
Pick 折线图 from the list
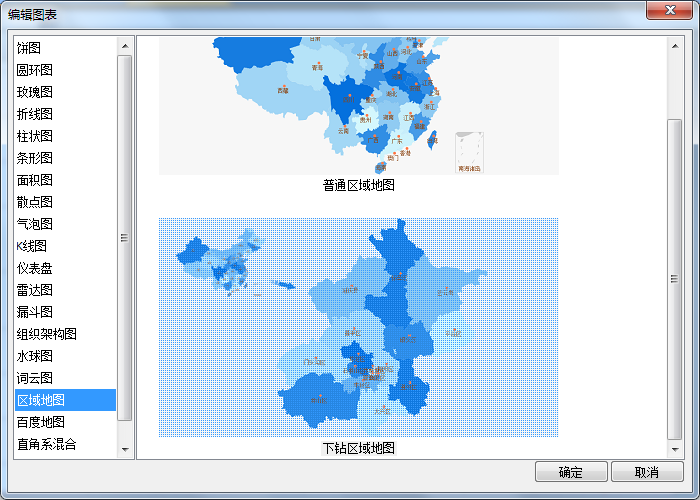(34, 114)
